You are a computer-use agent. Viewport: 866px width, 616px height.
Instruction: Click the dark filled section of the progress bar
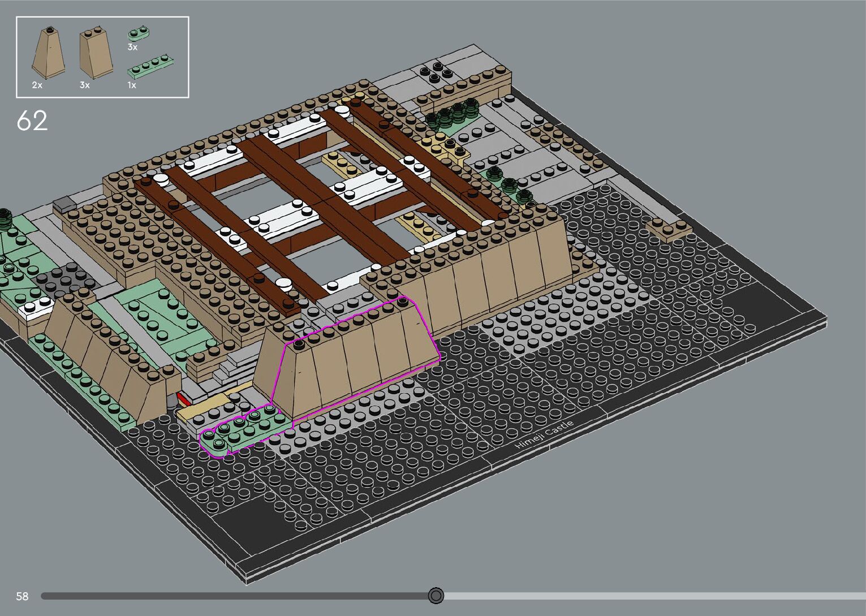[x=226, y=596]
